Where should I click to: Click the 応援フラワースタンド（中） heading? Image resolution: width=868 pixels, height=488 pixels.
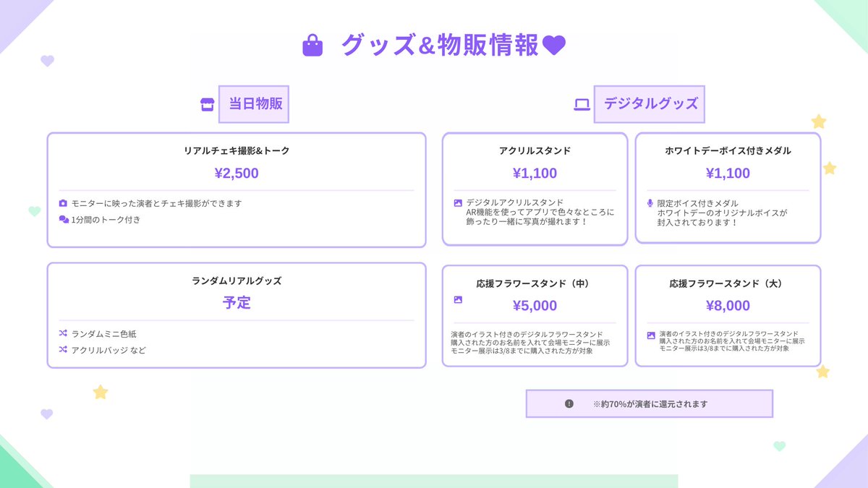click(535, 283)
